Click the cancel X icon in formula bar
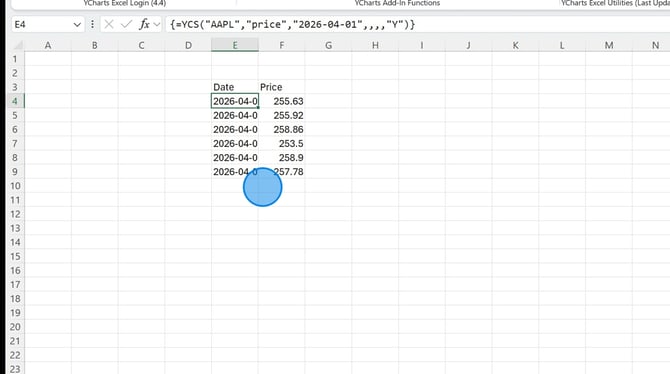Screen dimensions: 670x374 point(109,24)
